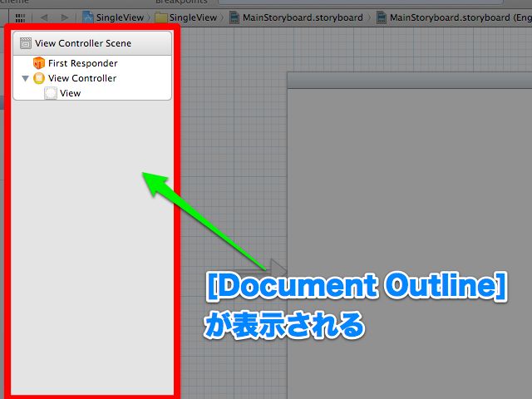The width and height of the screenshot is (532, 399).
Task: Click the View Controller Scene icon
Action: click(x=26, y=43)
